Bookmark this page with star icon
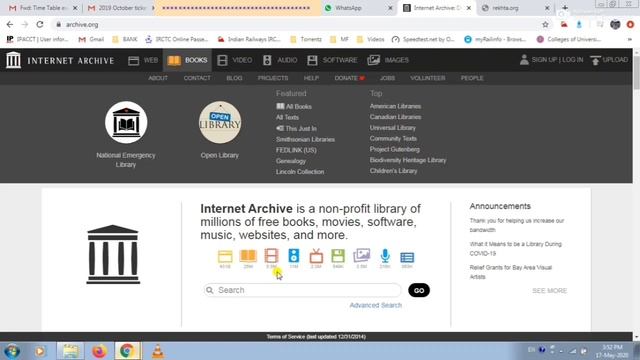Screen dimensions: 640x360 (x=545, y=24)
